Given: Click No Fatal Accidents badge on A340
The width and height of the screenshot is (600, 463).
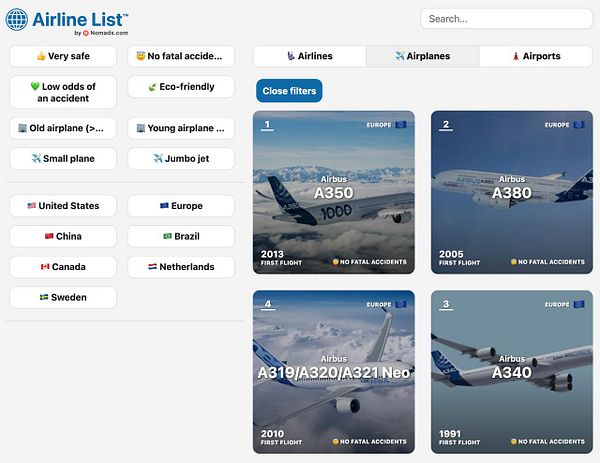Looking at the screenshot, I should 548,442.
